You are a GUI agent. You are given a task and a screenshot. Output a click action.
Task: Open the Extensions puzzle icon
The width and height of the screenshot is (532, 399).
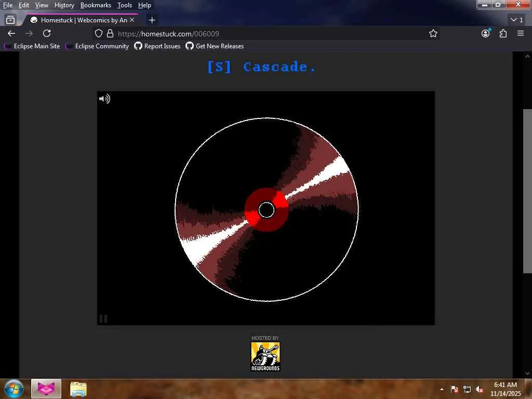tap(503, 33)
